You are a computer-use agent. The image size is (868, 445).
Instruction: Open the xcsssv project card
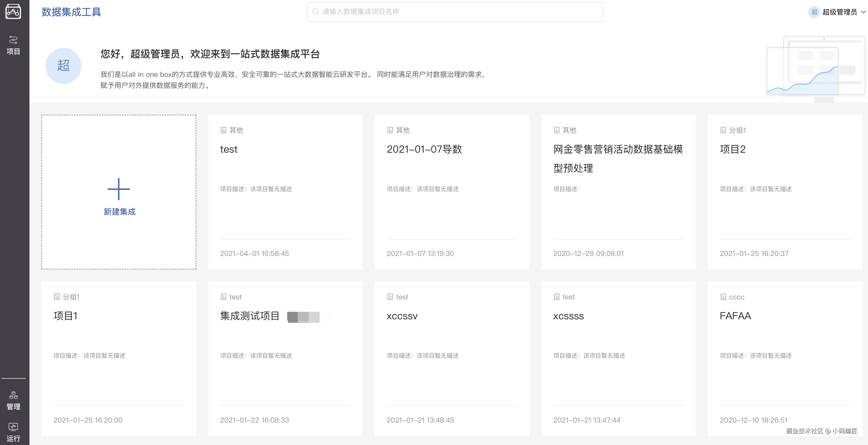click(402, 316)
